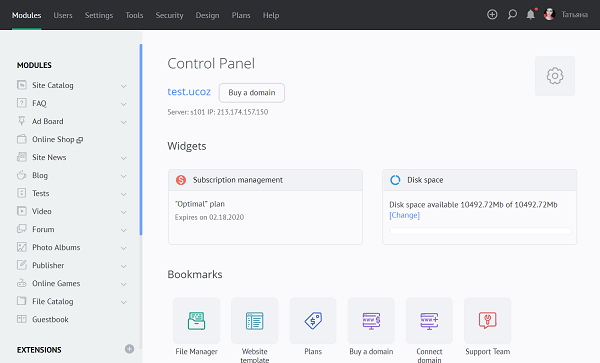The image size is (600, 363).
Task: Click the sidebar blue scrollbar
Action: tap(141, 140)
